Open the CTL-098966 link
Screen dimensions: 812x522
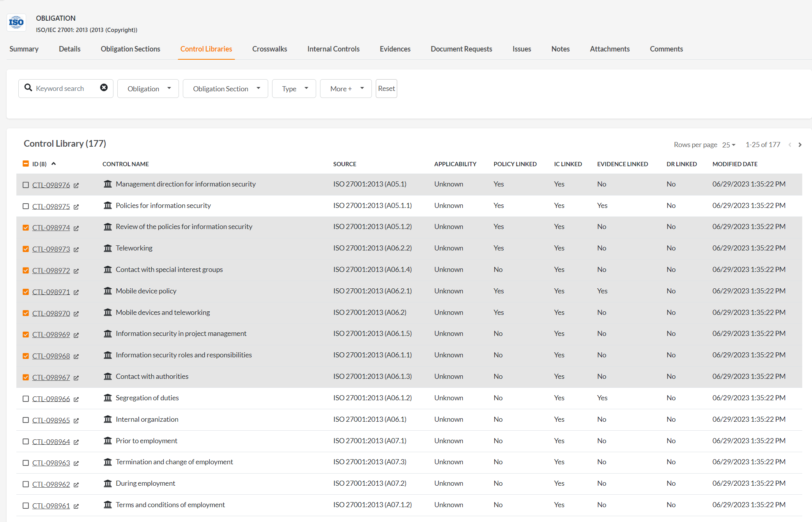(51, 399)
